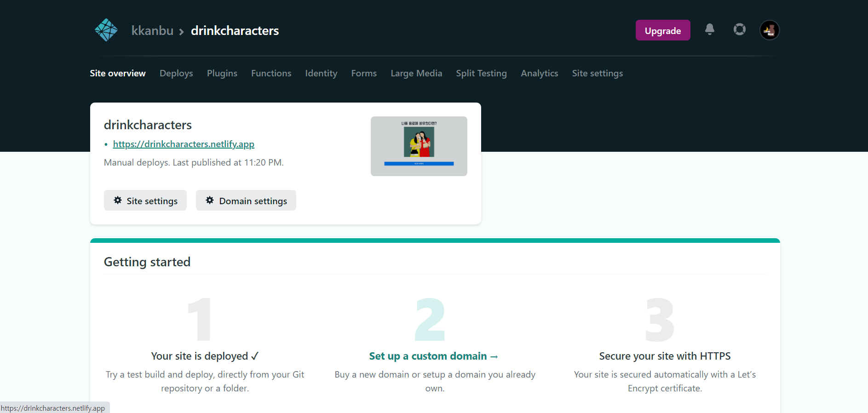Click the drinkcharacters card title
Image resolution: width=868 pixels, height=413 pixels.
click(148, 125)
